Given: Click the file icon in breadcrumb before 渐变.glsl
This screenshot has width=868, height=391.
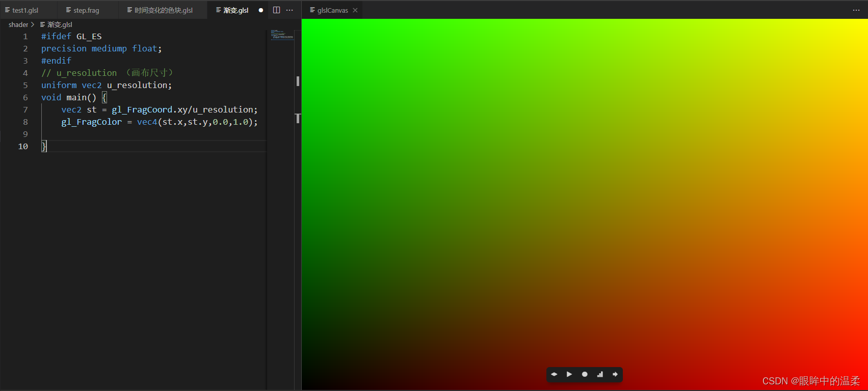Looking at the screenshot, I should point(43,24).
